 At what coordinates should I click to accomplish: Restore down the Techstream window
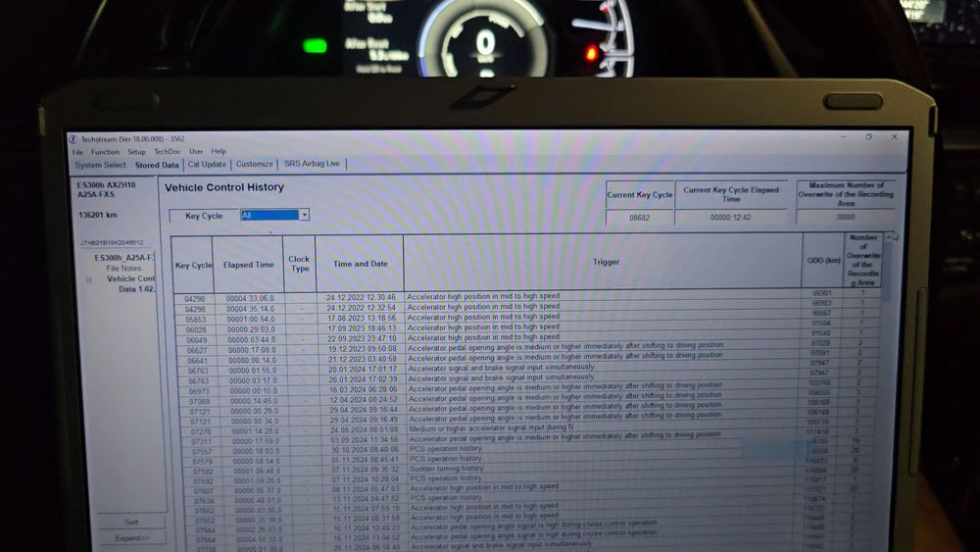coord(868,136)
